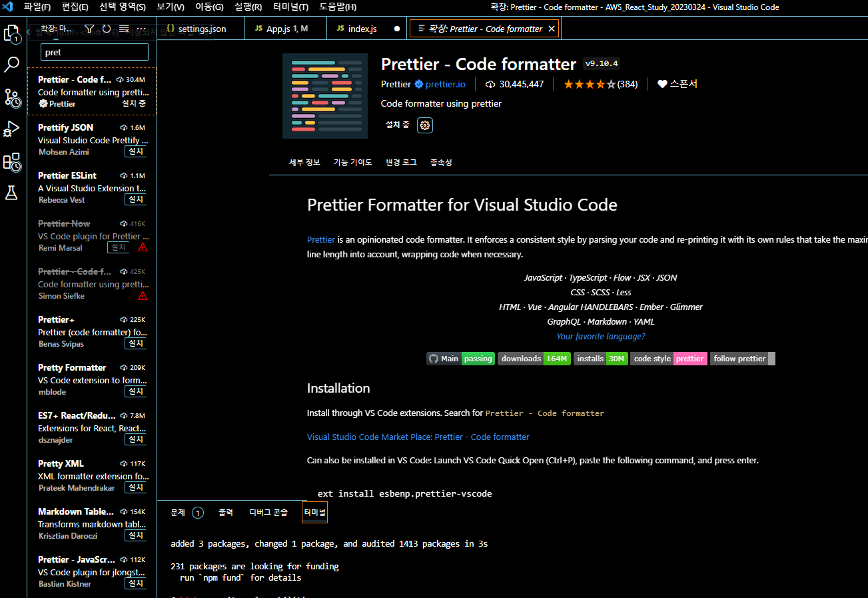
Task: Open the 디버그 콘솔 panel tab
Action: click(x=268, y=513)
